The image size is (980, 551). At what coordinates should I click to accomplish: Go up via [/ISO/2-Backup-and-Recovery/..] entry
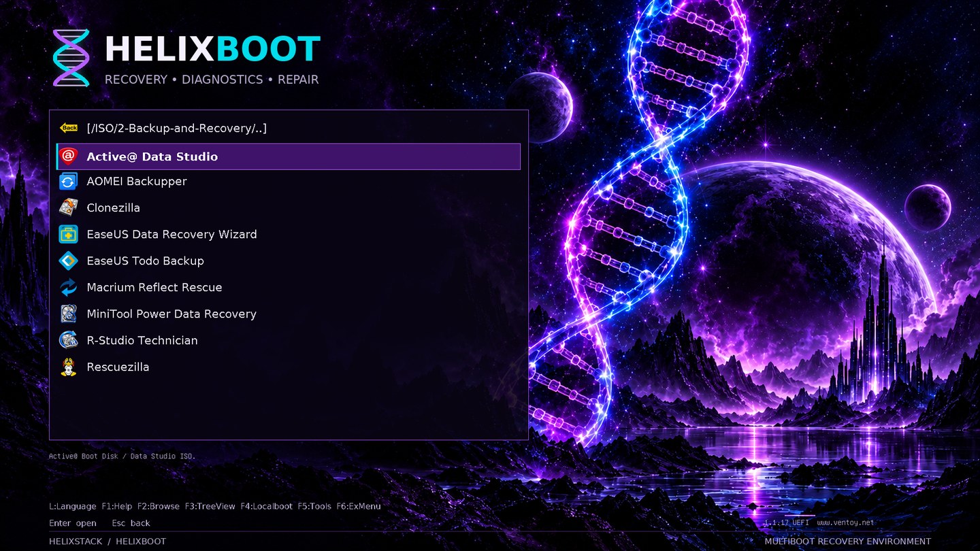(x=289, y=128)
